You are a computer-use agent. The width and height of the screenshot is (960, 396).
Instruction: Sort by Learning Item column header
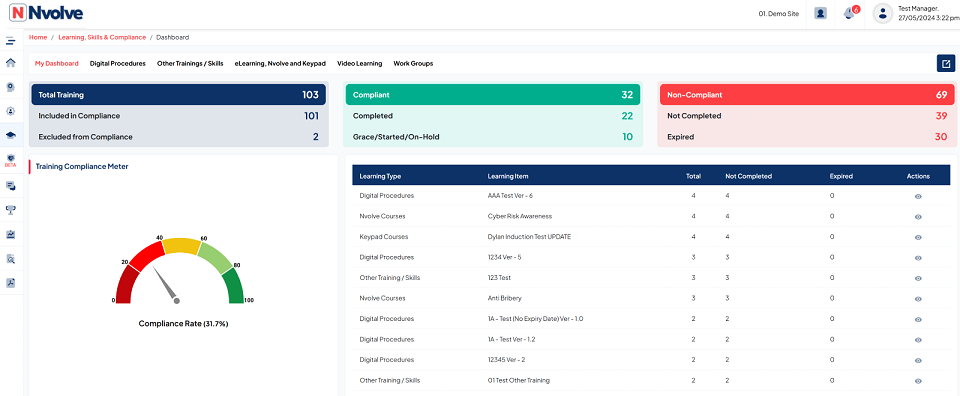[508, 176]
